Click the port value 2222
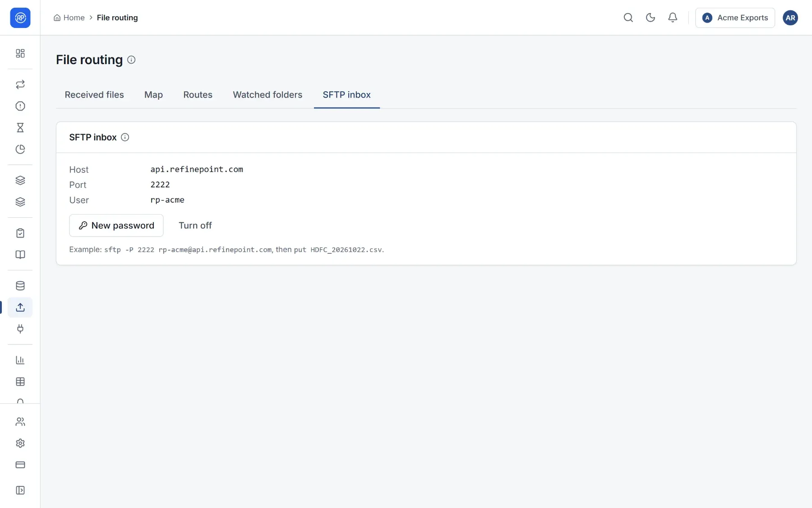 160,185
